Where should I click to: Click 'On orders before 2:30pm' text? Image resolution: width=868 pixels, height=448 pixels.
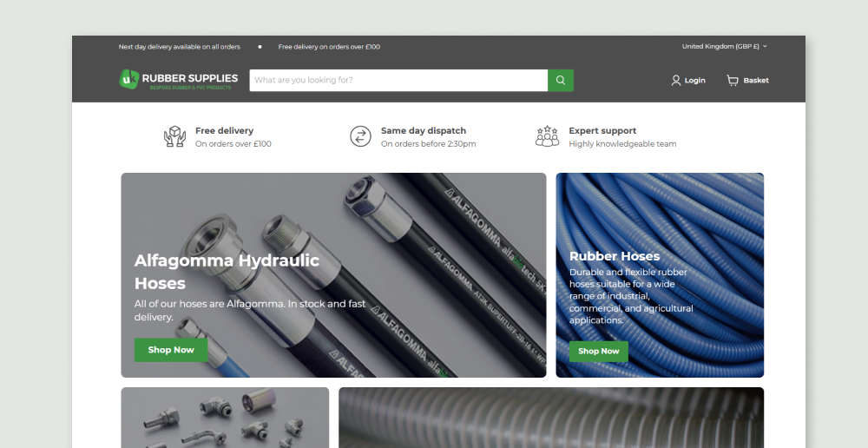(429, 144)
